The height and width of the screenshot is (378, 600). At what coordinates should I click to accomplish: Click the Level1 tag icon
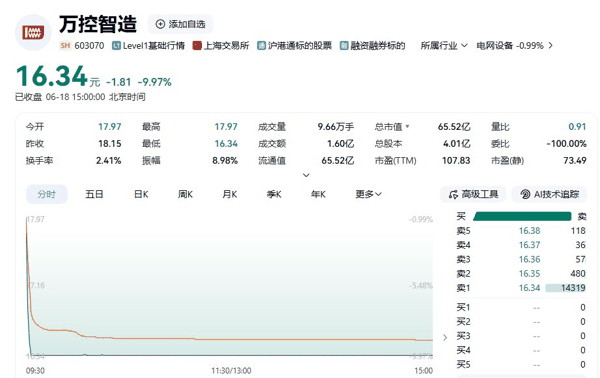click(116, 46)
